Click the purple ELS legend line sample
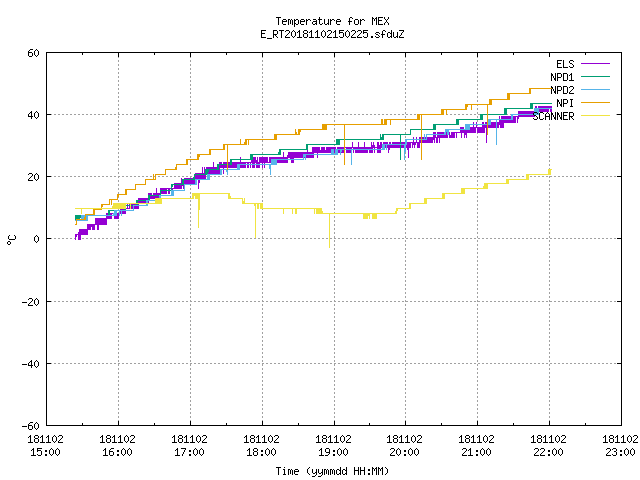 [x=595, y=64]
